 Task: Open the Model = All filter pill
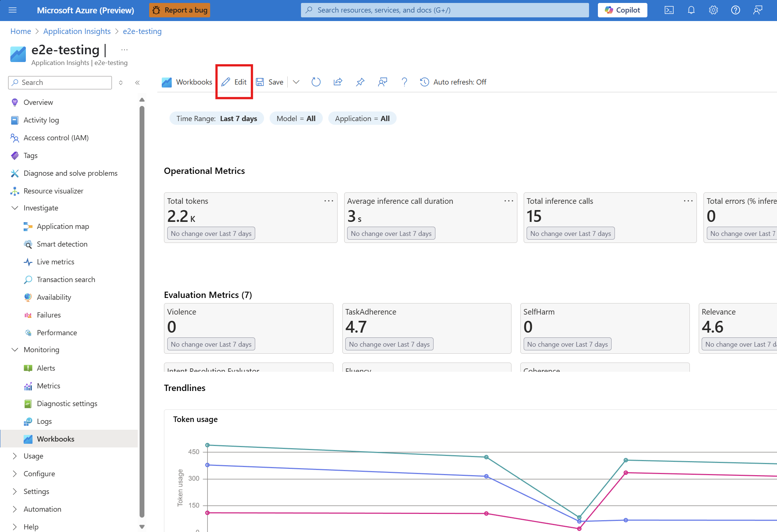[296, 119]
